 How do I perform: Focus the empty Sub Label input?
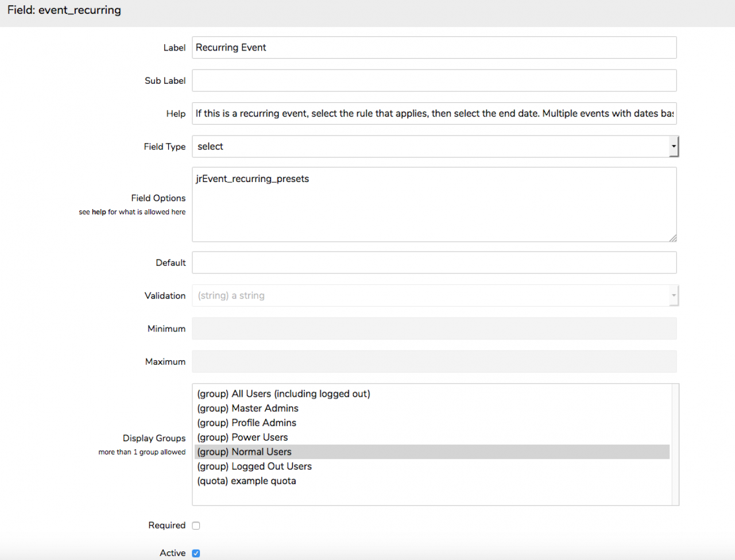tap(434, 81)
